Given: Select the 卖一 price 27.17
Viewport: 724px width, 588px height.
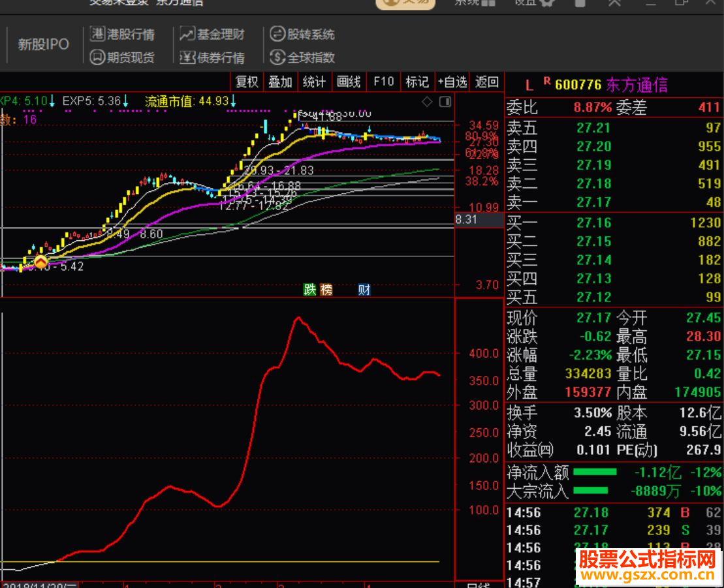Looking at the screenshot, I should (x=594, y=202).
